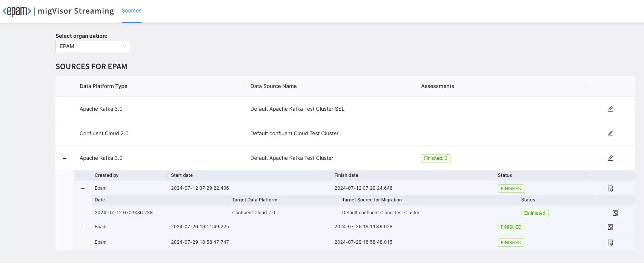Click Confluent Cloud 2.0 under Target Data Platform

click(254, 213)
